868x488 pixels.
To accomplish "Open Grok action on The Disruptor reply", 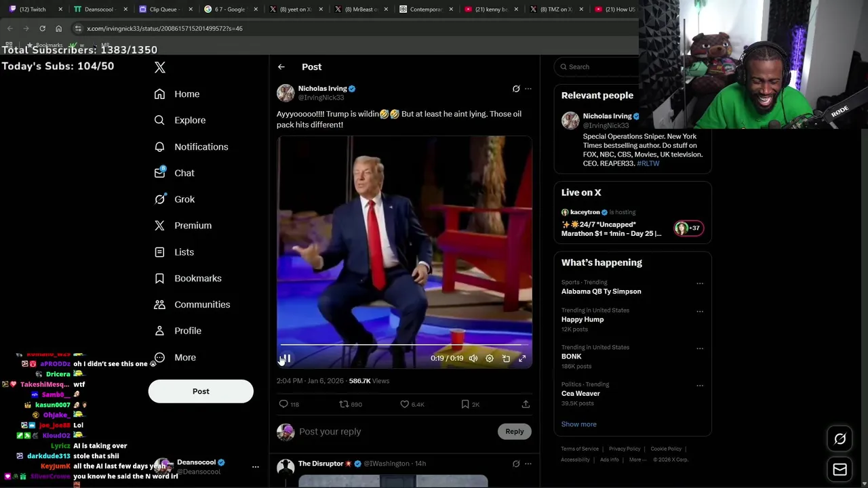I will (516, 464).
